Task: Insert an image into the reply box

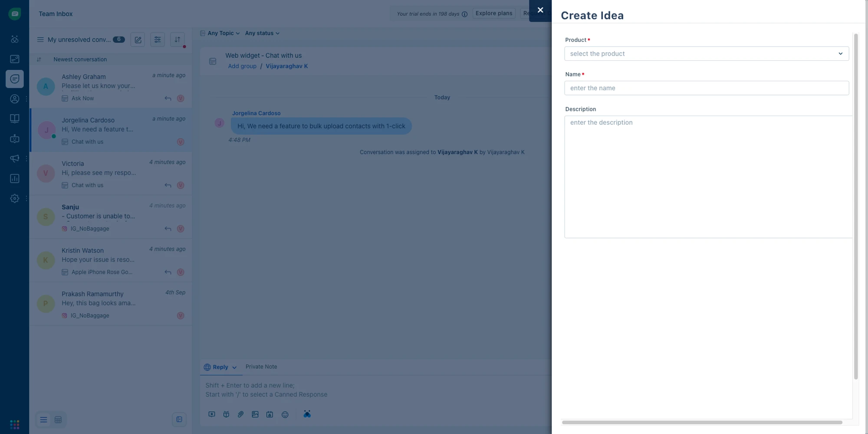Action: click(255, 414)
